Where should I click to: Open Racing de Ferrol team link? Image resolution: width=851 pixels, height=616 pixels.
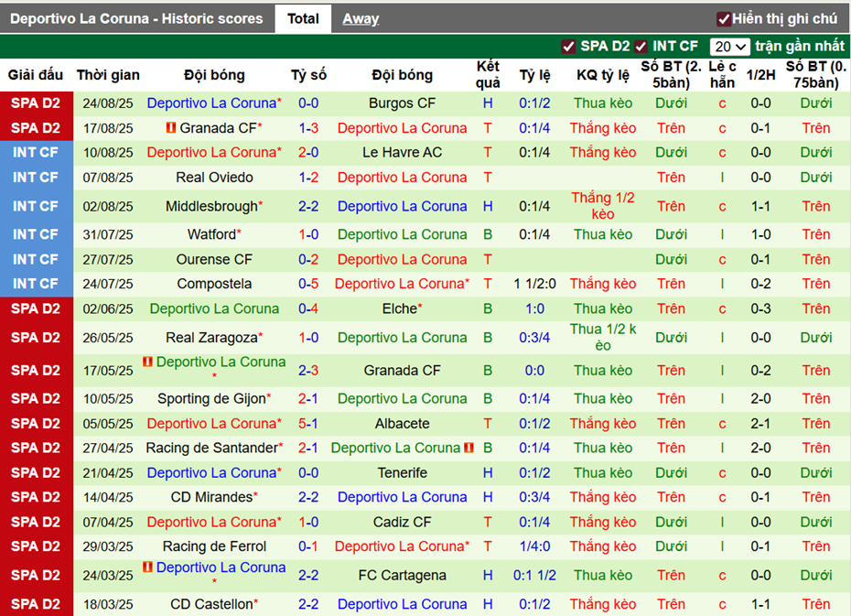click(x=214, y=546)
